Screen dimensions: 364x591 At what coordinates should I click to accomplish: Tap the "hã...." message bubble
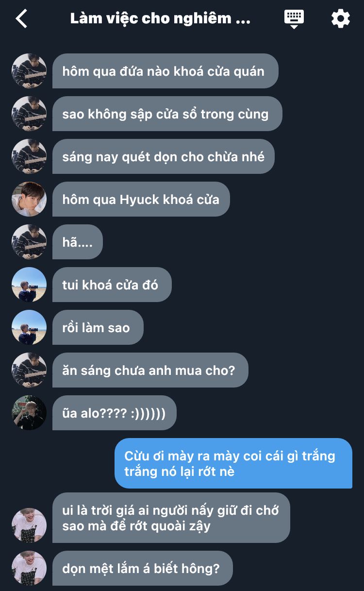point(78,242)
